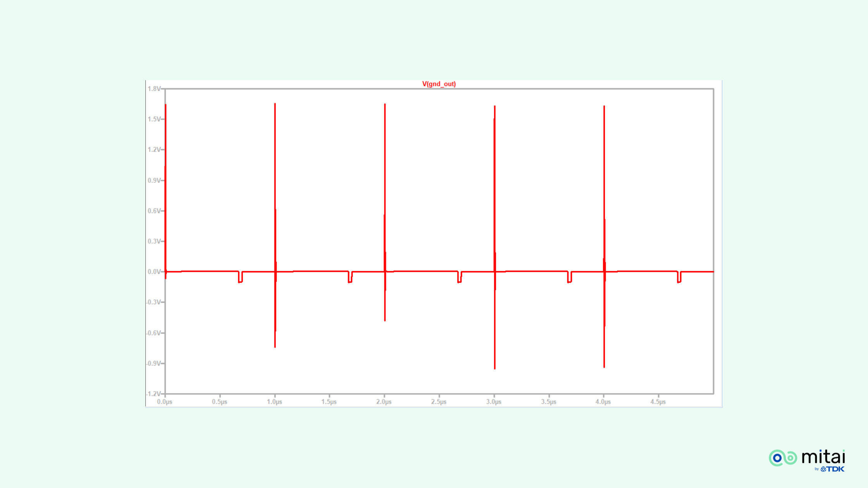Click the -1.2V y-axis label
The width and height of the screenshot is (868, 488).
pos(154,393)
